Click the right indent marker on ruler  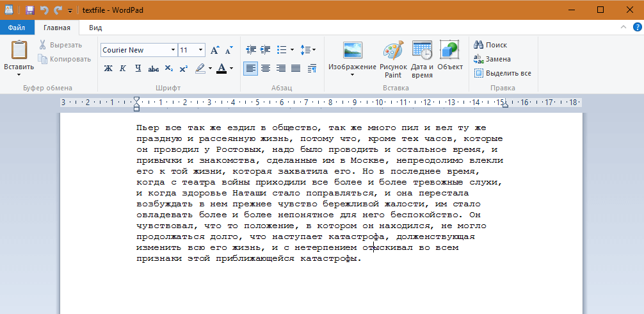click(505, 105)
